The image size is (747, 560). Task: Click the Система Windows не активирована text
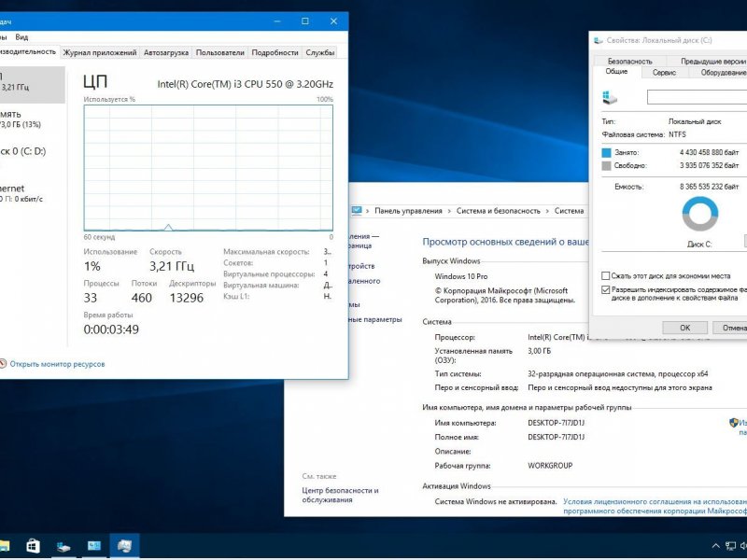click(496, 501)
